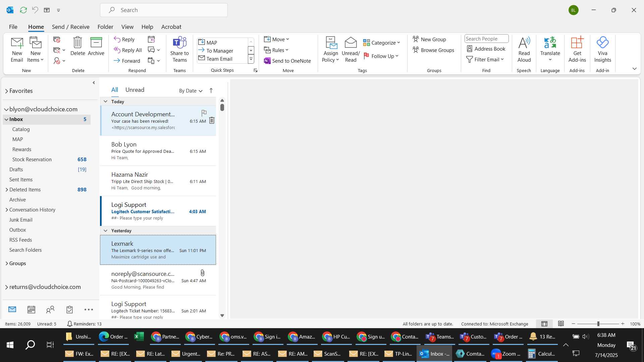Open Categorize dropdown
This screenshot has height=362, width=644.
(x=382, y=43)
